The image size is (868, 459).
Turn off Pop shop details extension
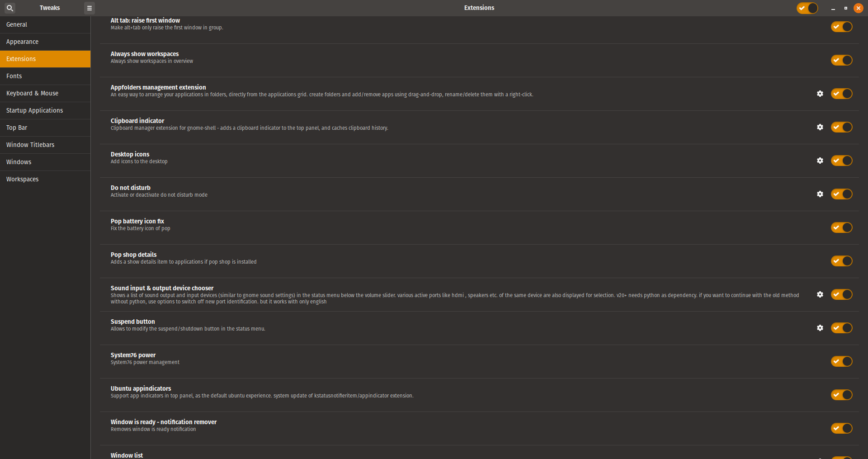(x=842, y=261)
